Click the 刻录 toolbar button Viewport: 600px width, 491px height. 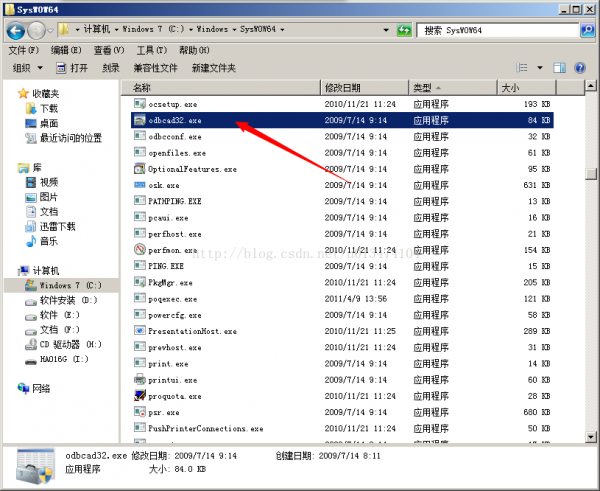111,68
